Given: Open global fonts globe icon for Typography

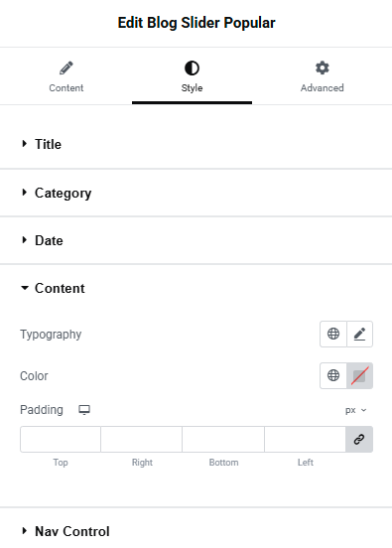Looking at the screenshot, I should pos(333,334).
